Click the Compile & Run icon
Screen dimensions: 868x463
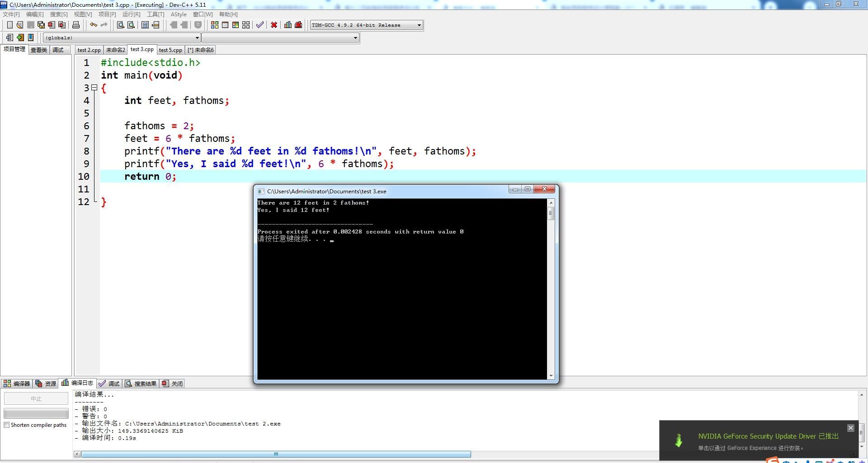click(x=236, y=25)
